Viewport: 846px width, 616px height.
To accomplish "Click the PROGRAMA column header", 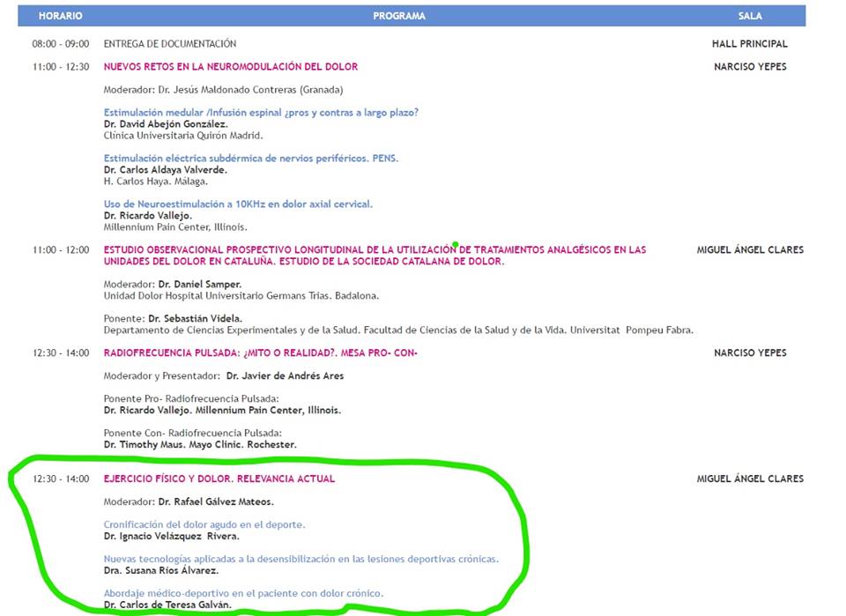I will (399, 16).
